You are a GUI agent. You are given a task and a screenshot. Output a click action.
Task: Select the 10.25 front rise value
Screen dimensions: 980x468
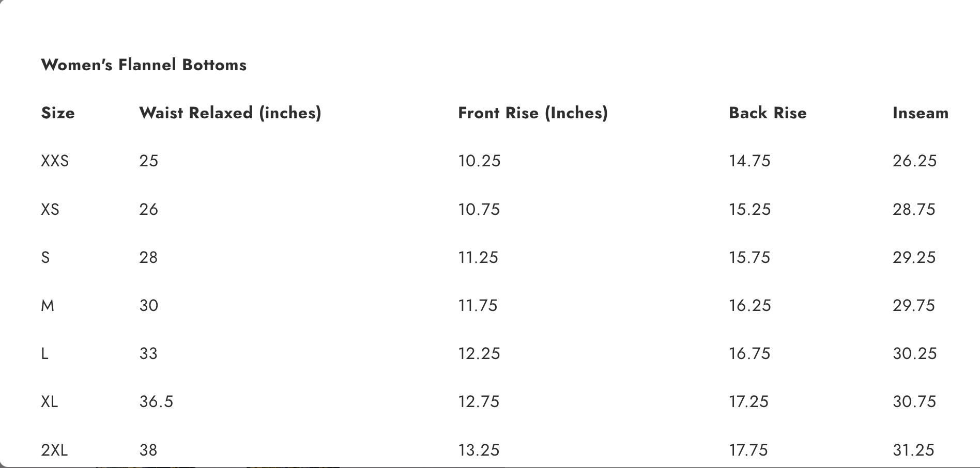(479, 161)
